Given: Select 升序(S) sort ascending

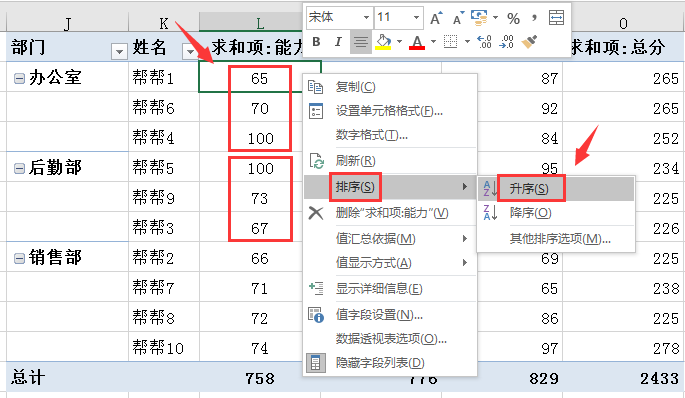Looking at the screenshot, I should (x=556, y=189).
